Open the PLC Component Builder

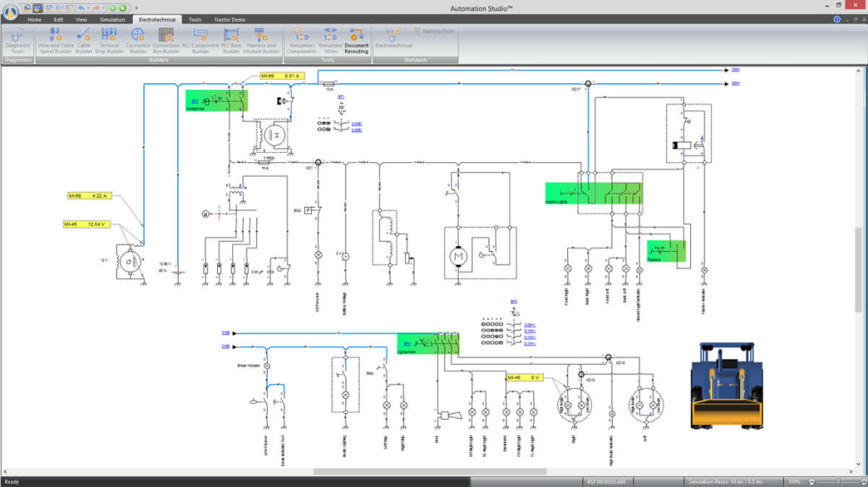click(x=200, y=42)
